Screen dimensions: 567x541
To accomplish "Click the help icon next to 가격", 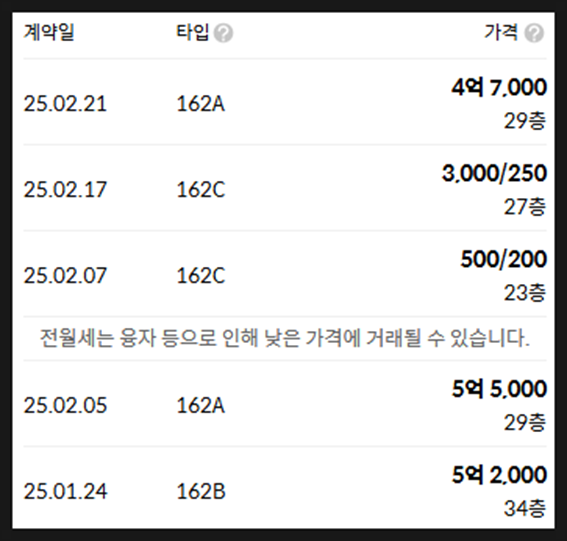I will coord(534,33).
